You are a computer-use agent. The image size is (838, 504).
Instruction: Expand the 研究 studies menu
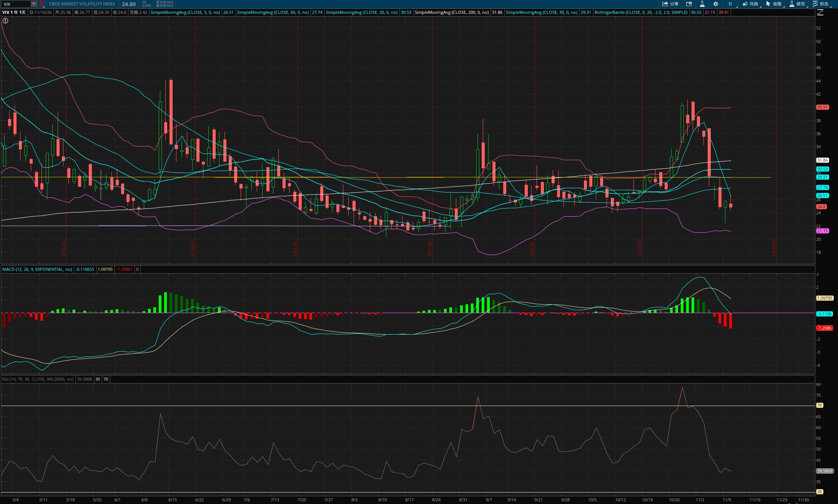coord(797,4)
